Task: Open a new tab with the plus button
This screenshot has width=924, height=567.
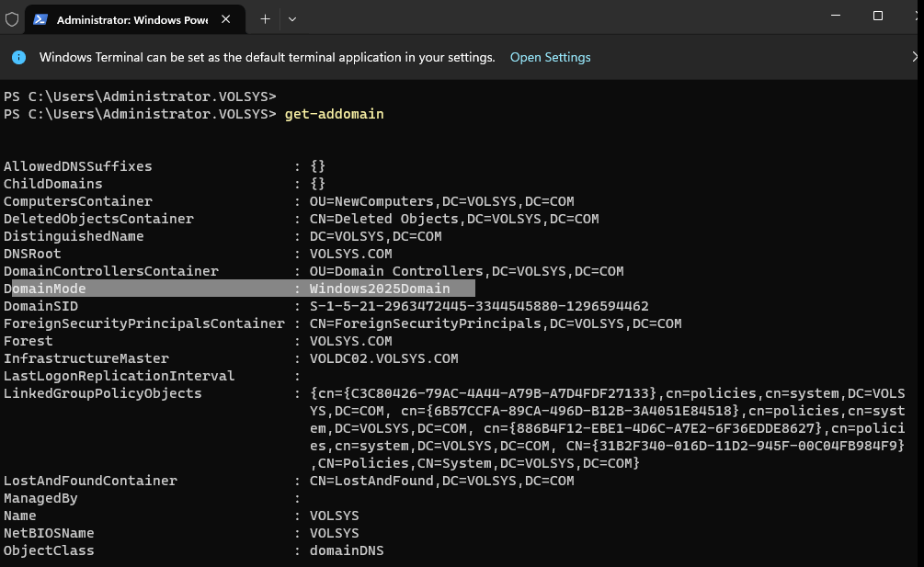Action: [265, 19]
